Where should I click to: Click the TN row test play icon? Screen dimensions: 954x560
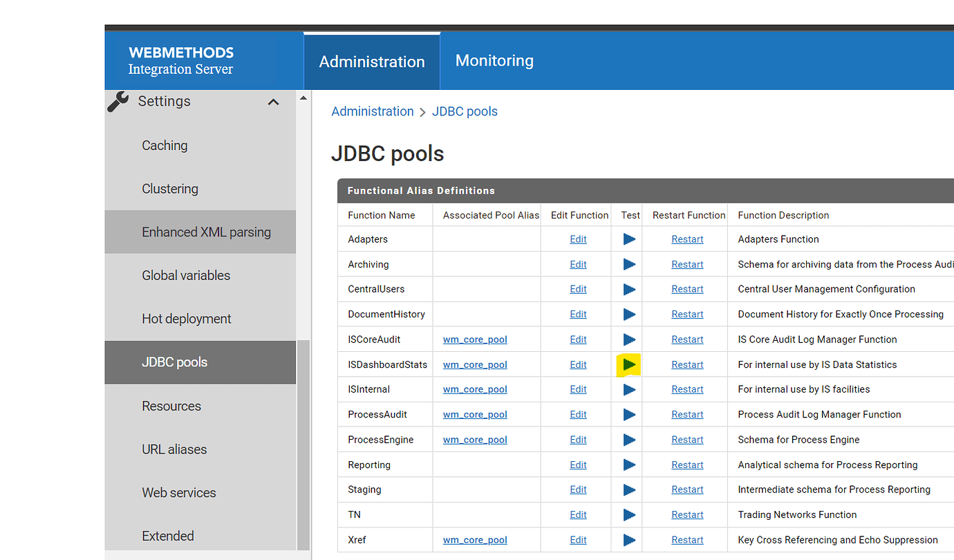pos(629,514)
